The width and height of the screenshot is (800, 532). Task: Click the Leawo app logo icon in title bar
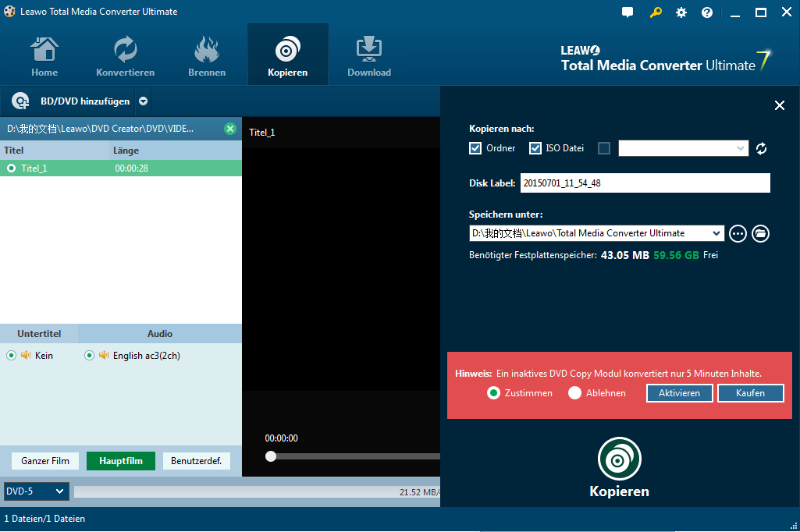(x=9, y=11)
